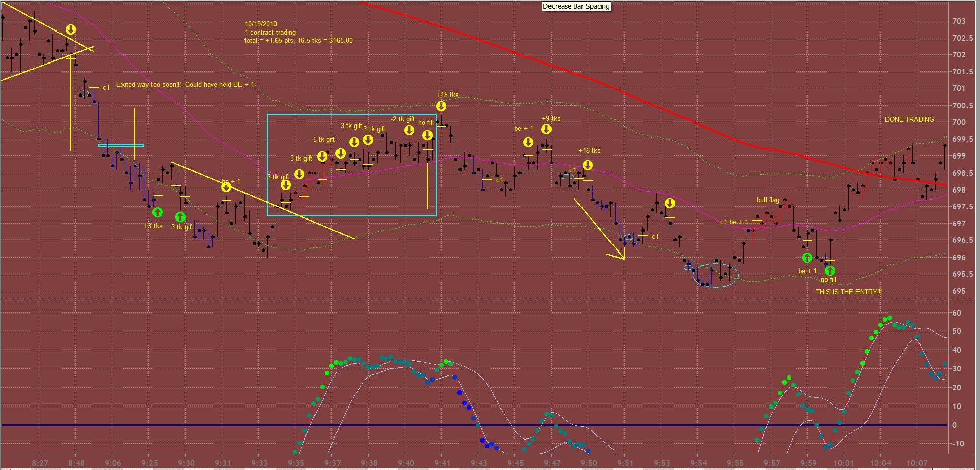The height and width of the screenshot is (470, 980).
Task: Click the 9:06 time axis label
Action: (113, 463)
